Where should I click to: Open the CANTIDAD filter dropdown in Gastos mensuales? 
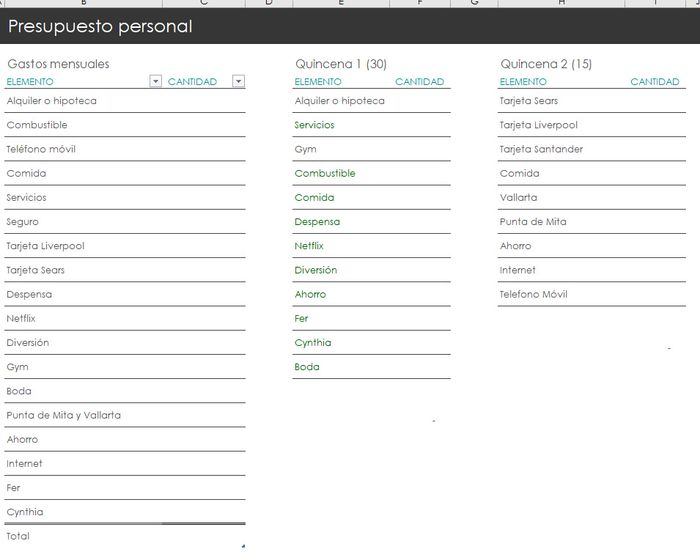click(238, 82)
